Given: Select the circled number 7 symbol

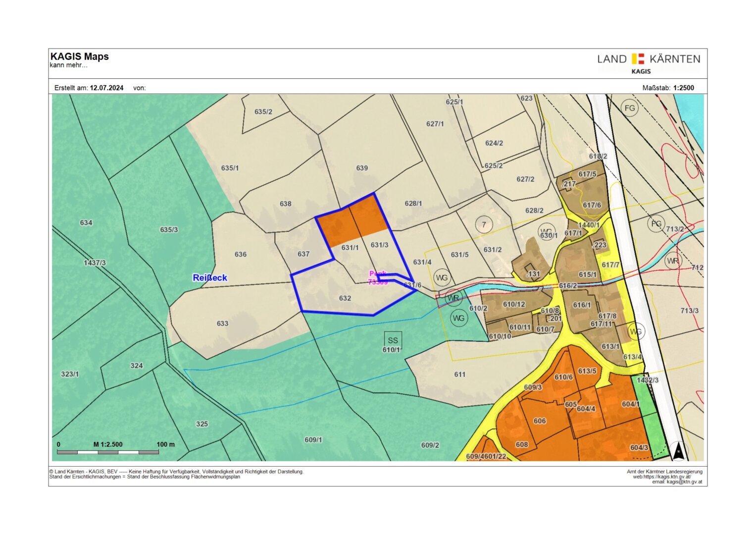Looking at the screenshot, I should click(484, 225).
